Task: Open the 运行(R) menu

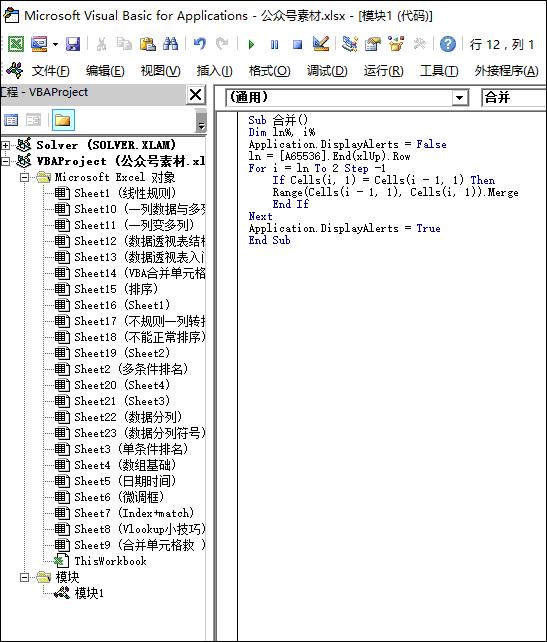Action: (x=383, y=71)
